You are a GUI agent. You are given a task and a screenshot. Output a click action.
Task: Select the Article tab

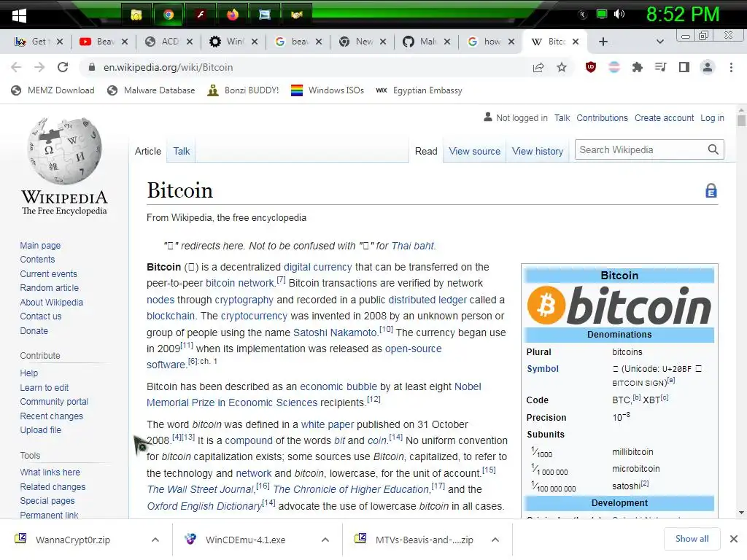(147, 151)
